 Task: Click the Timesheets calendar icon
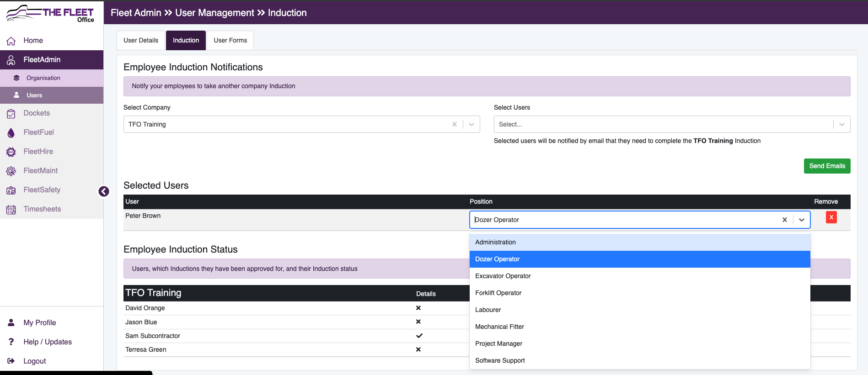[11, 209]
